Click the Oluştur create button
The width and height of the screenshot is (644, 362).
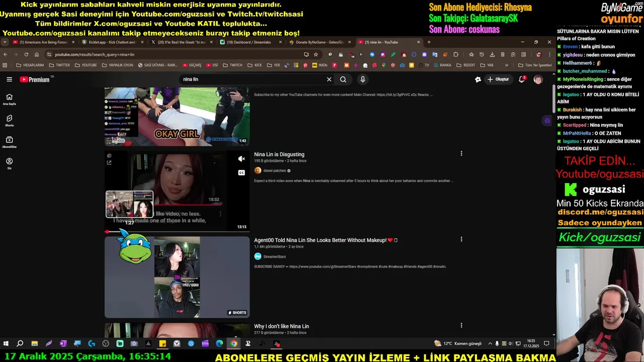[498, 79]
